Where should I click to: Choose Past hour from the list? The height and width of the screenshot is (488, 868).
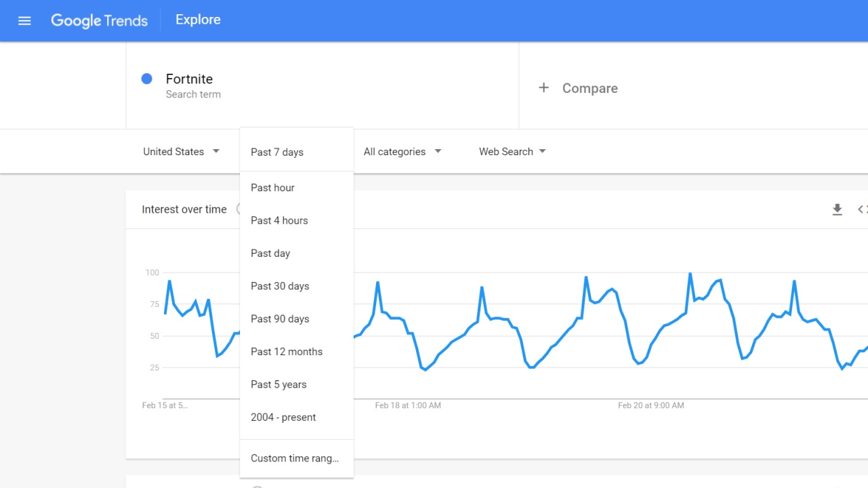tap(272, 188)
